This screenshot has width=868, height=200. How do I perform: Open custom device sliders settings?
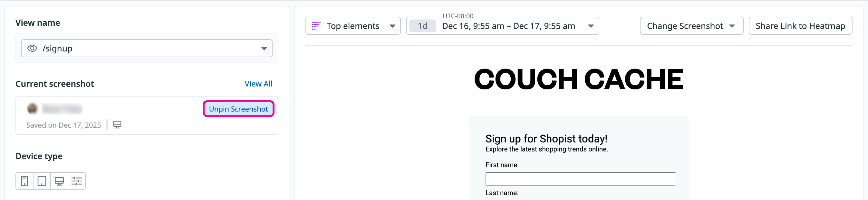(77, 181)
